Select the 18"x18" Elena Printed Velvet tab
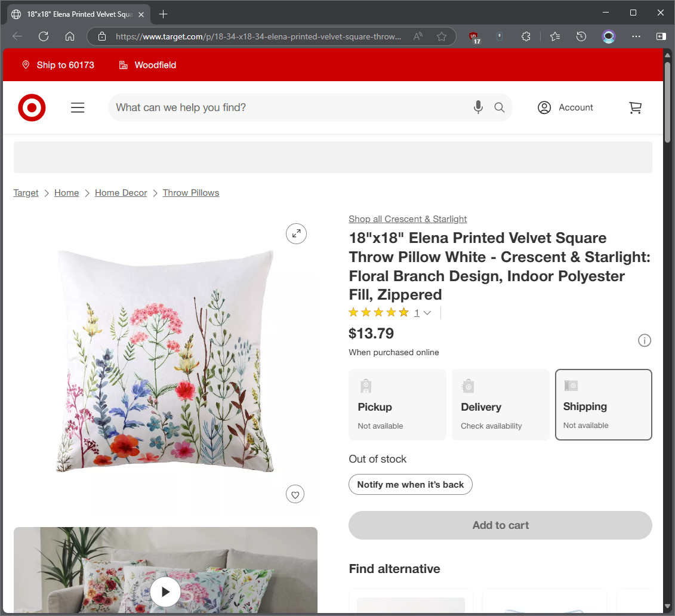This screenshot has height=616, width=675. [79, 14]
